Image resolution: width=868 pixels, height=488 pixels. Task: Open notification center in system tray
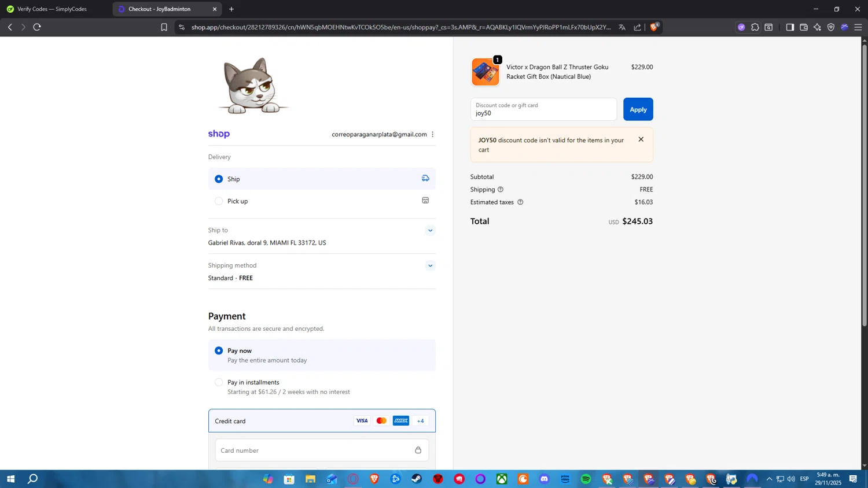click(854, 479)
